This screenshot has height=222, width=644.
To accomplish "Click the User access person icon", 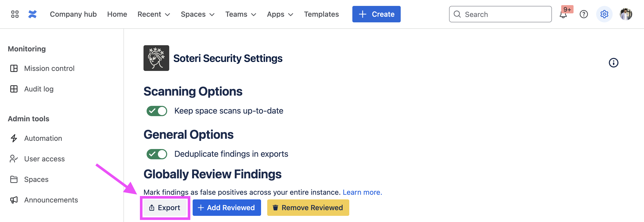I will tap(14, 159).
